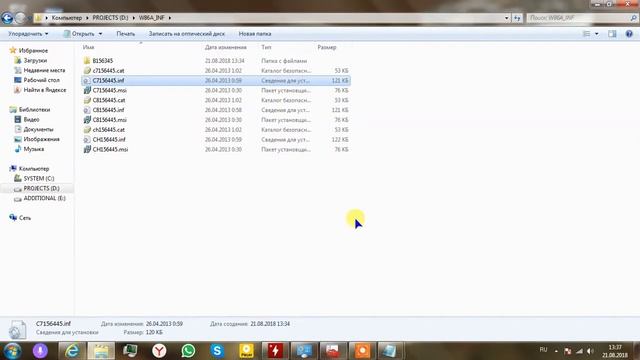Sort by the Размер column header
The image size is (640, 360).
click(x=327, y=47)
